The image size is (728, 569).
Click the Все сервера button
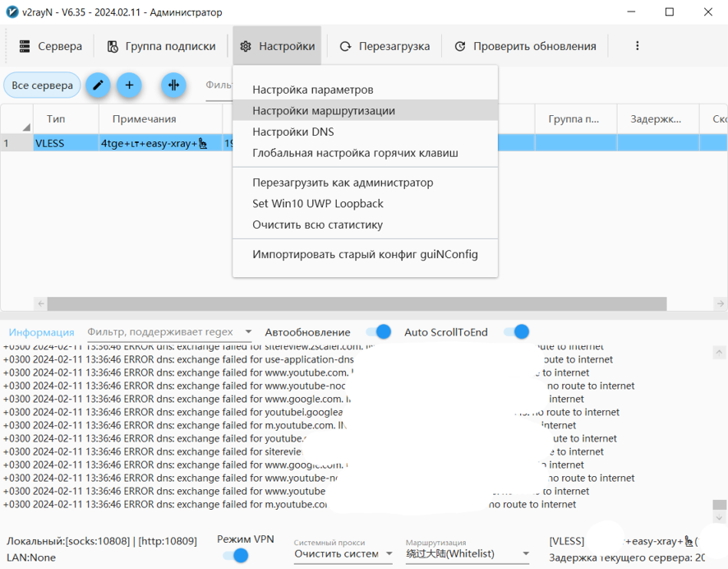[42, 85]
